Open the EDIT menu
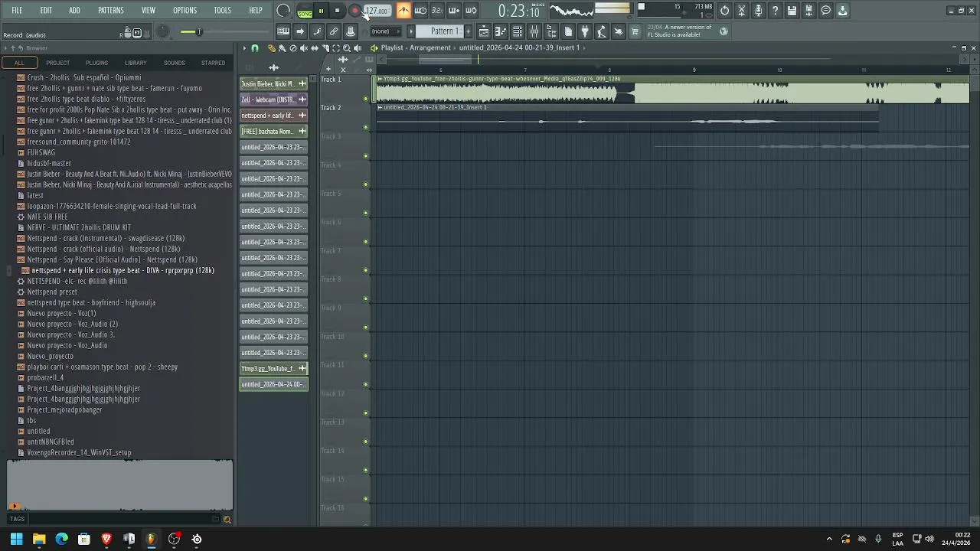 [46, 11]
